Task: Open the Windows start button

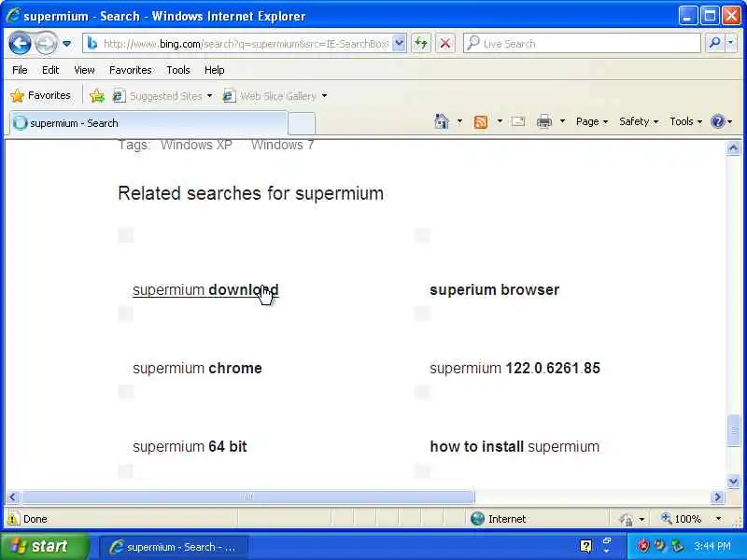Action: click(45, 546)
